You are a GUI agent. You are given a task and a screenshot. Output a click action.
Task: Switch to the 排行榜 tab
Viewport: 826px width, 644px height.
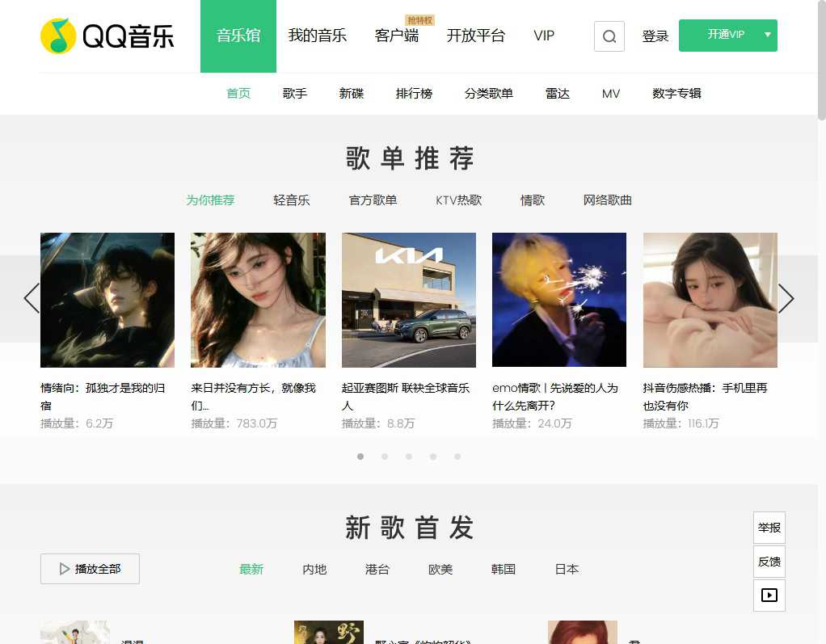415,94
